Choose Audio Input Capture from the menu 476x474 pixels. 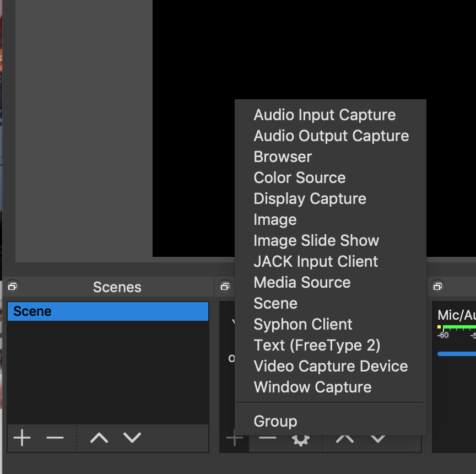point(324,115)
